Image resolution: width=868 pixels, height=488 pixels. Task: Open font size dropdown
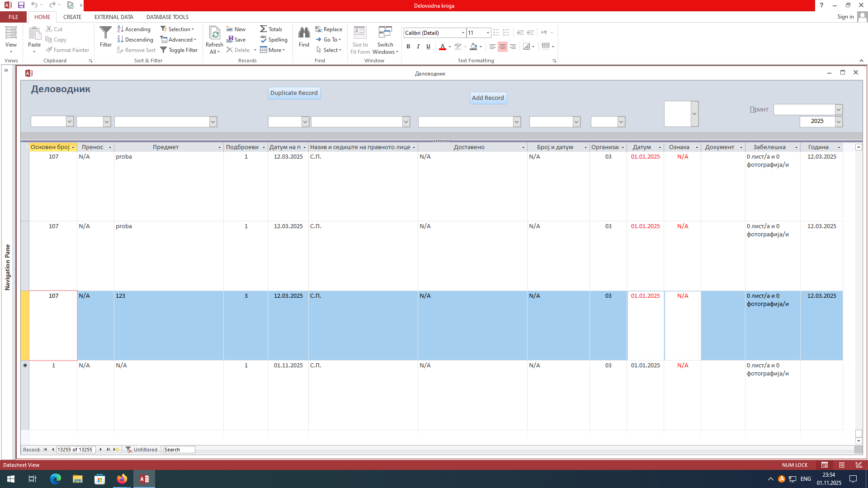tap(488, 33)
